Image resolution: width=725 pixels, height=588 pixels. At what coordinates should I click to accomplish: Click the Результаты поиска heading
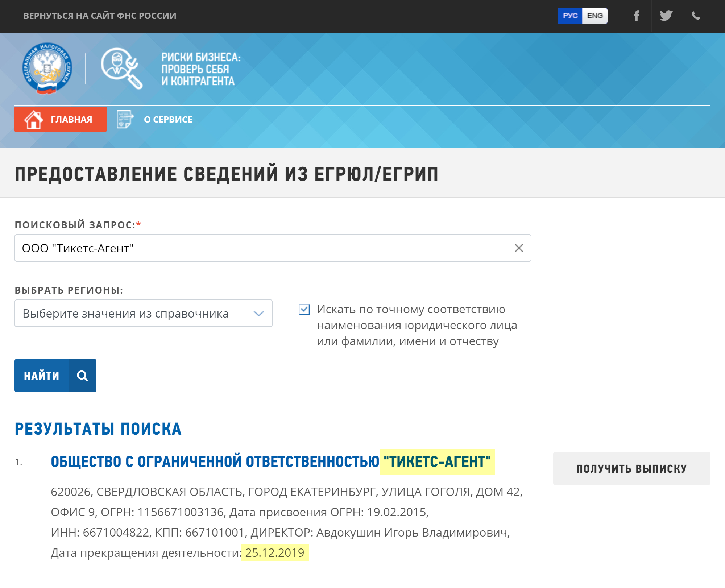pos(98,429)
